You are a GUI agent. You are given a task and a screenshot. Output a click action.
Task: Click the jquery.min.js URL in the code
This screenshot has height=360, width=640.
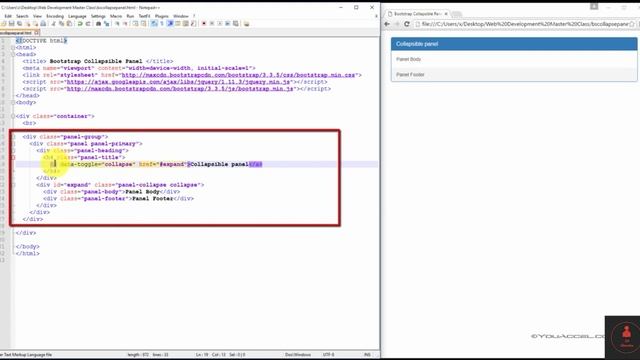click(178, 82)
